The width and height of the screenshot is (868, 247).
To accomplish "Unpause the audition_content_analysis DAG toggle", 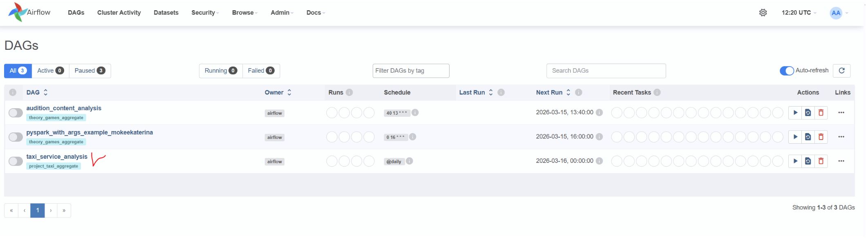I will 16,113.
